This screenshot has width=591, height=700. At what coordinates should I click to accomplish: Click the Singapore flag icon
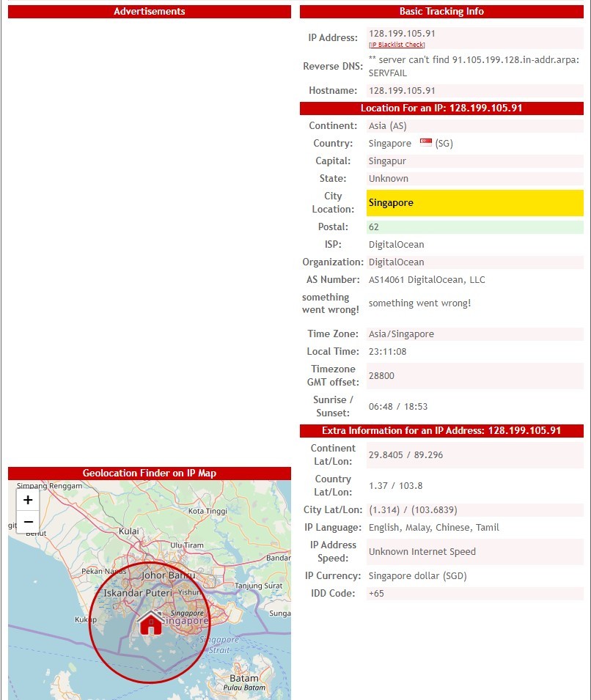pyautogui.click(x=426, y=142)
